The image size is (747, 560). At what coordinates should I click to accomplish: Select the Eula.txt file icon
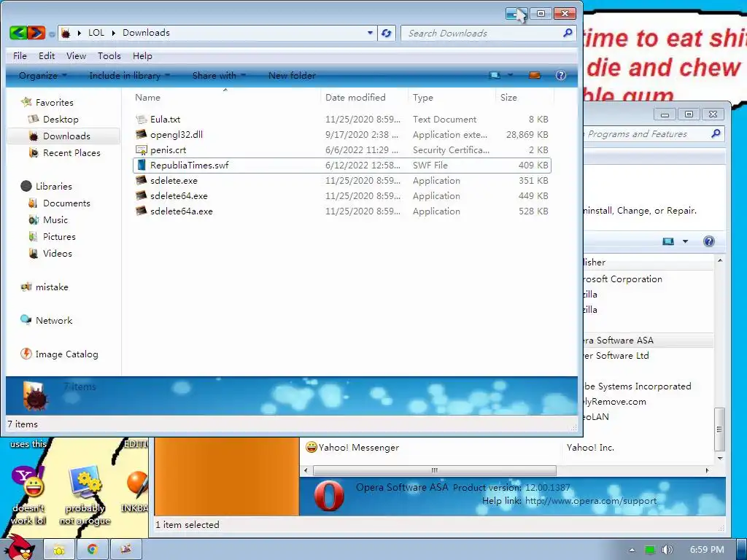click(x=141, y=120)
